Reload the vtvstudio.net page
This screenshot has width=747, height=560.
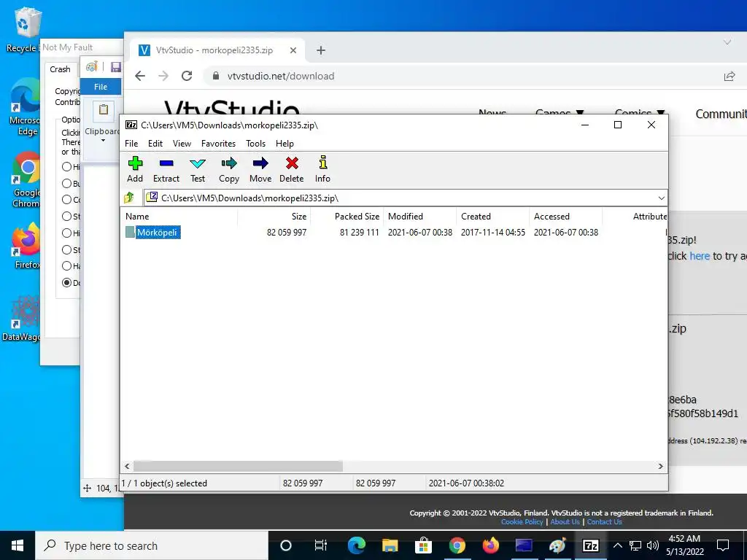[187, 76]
